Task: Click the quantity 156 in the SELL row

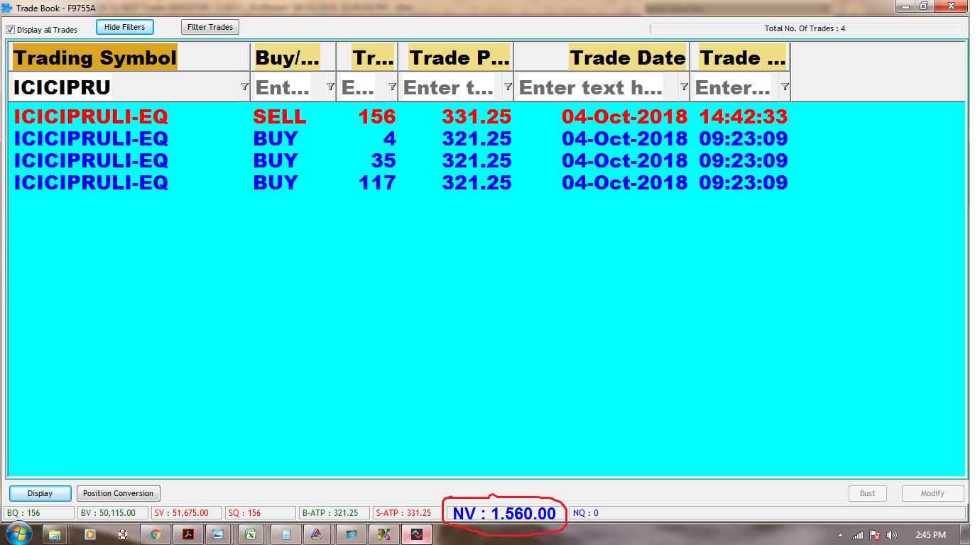Action: [x=377, y=116]
